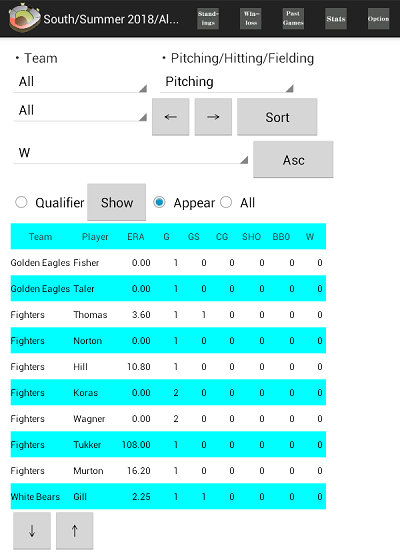Open the Pitching category dropdown

[227, 82]
